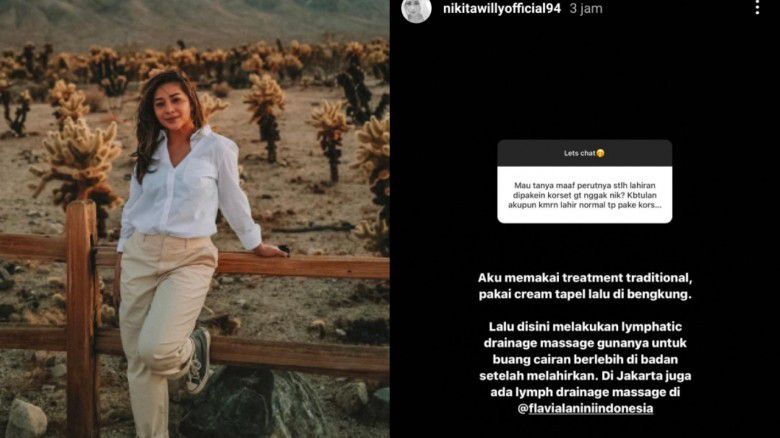This screenshot has width=780, height=438.
Task: Click the nikitawillyofficial94 username
Action: coord(502,8)
